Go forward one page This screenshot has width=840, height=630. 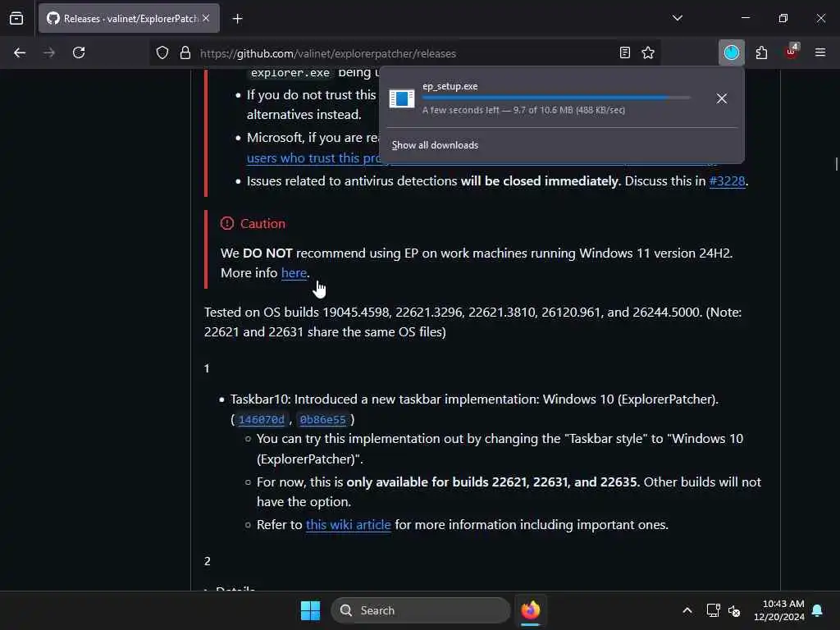49,52
